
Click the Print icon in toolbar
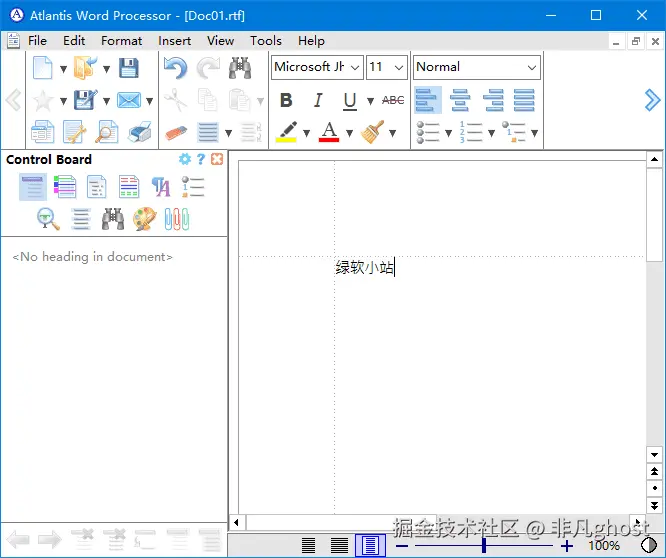[140, 132]
